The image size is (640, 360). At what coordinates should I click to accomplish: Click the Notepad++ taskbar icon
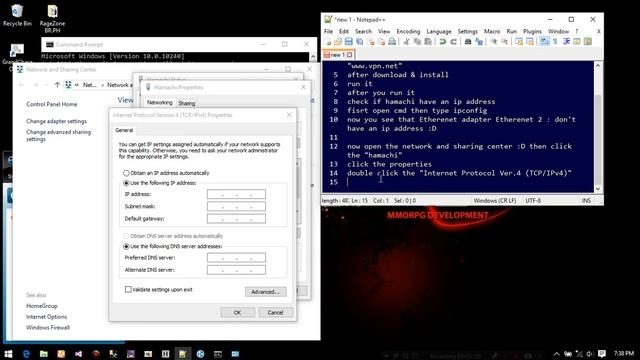[182, 354]
